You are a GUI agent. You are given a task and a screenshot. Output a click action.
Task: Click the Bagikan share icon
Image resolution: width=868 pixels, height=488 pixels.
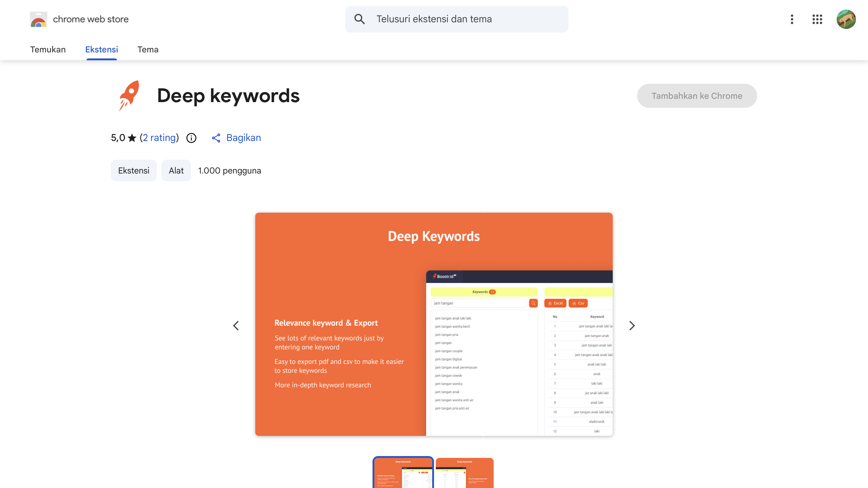[x=216, y=138]
